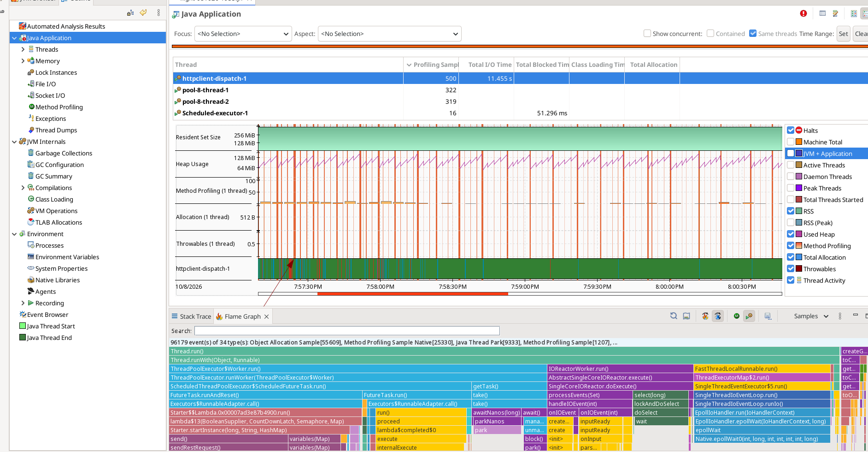Click the green M method icon in toolbar

pyautogui.click(x=736, y=316)
